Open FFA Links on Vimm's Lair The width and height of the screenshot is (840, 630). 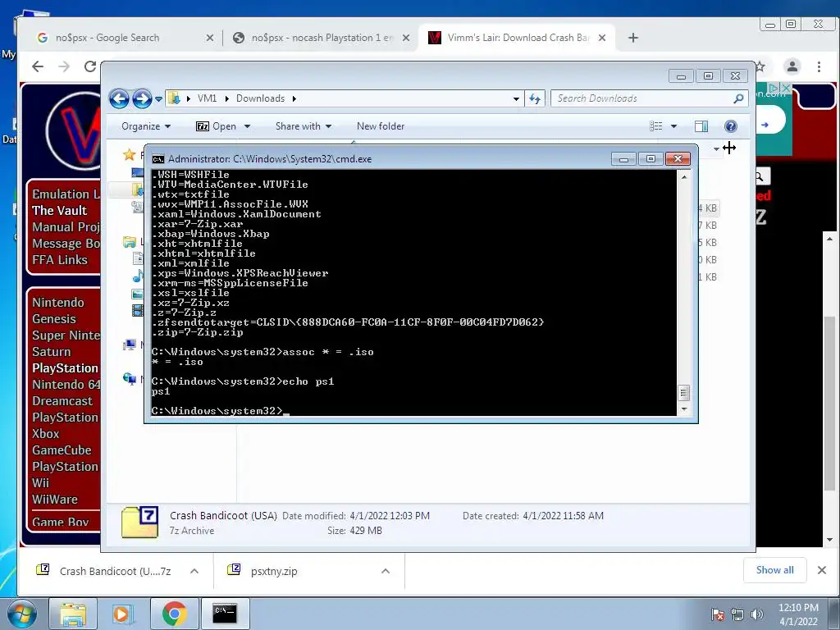[59, 260]
